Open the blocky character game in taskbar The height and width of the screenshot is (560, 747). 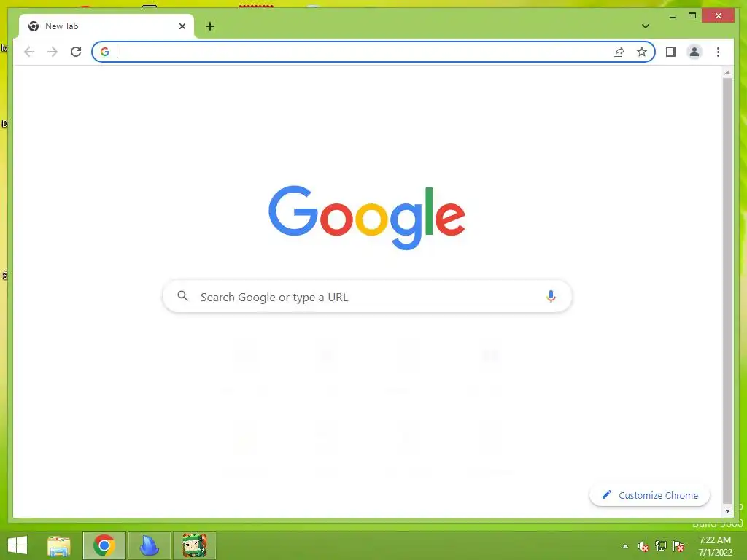(x=194, y=545)
